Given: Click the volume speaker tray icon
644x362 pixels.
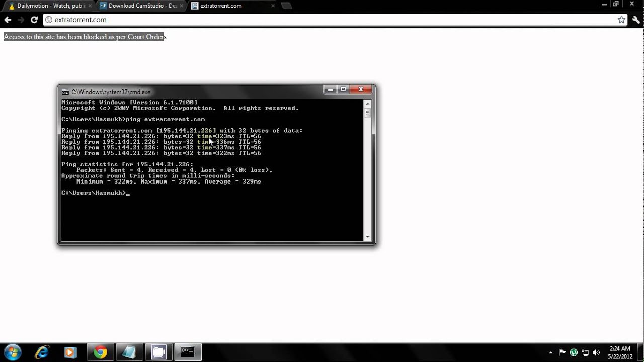Looking at the screenshot, I should [x=597, y=352].
